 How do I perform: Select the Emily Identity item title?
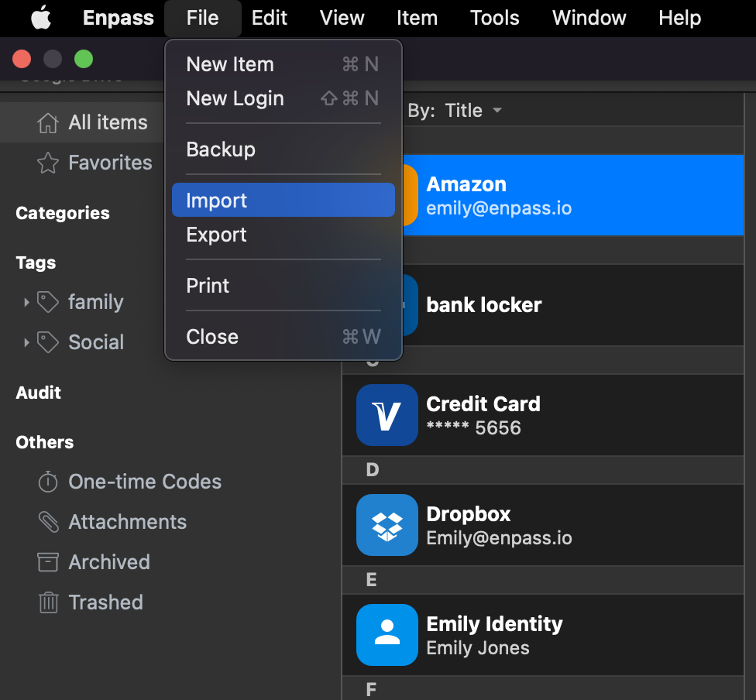click(x=494, y=624)
